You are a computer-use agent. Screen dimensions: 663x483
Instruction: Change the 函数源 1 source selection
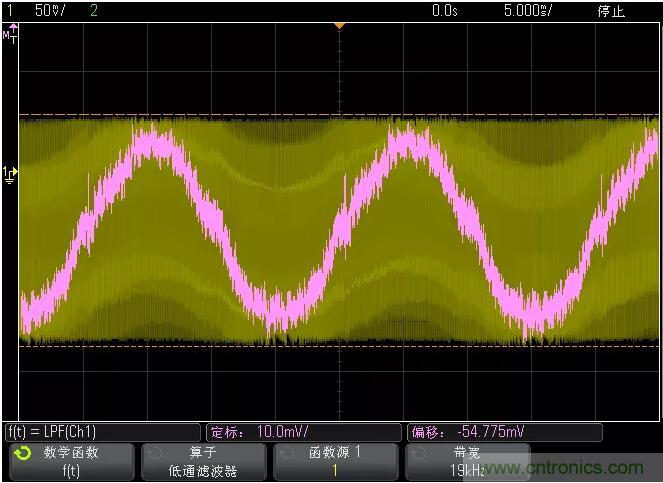(x=335, y=461)
